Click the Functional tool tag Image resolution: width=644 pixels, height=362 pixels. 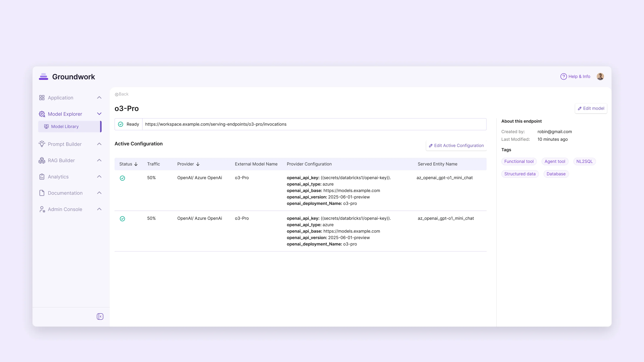[519, 161]
